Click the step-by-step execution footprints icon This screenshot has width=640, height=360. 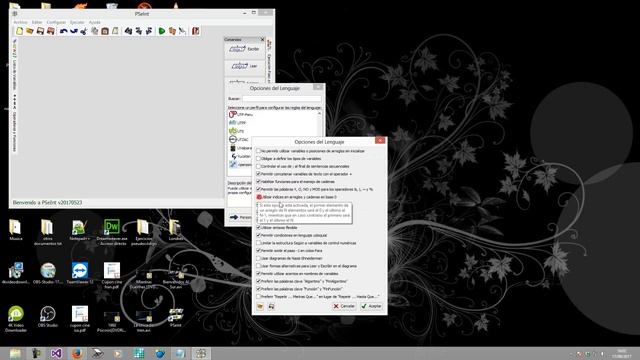[172, 31]
